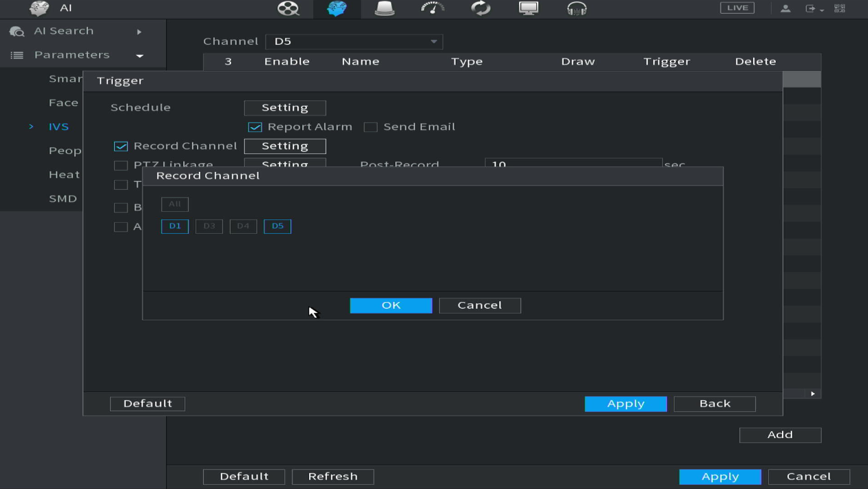Open the gauge-shaped icon in top bar
This screenshot has height=489, width=868.
(x=432, y=8)
